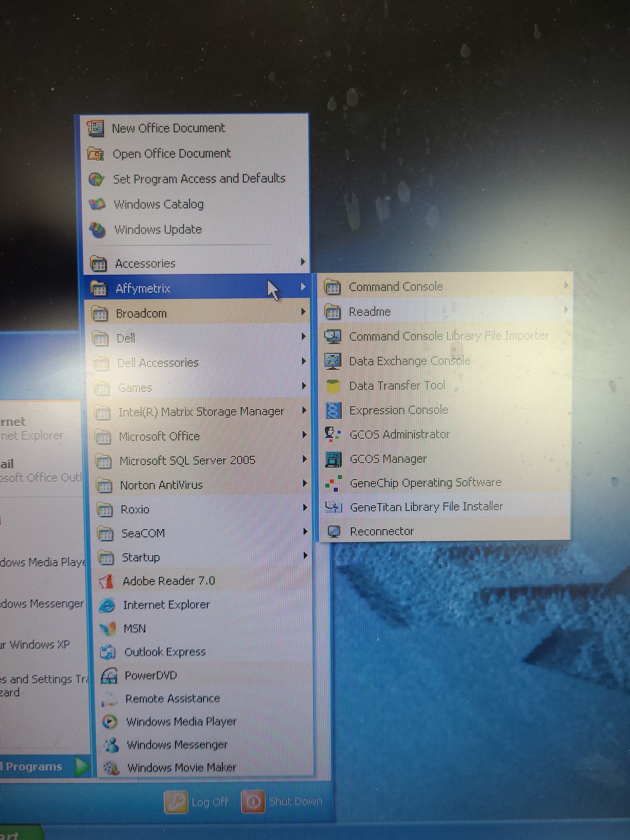Click the Windows Messenger icon in programs list
The image size is (630, 840).
click(x=111, y=745)
